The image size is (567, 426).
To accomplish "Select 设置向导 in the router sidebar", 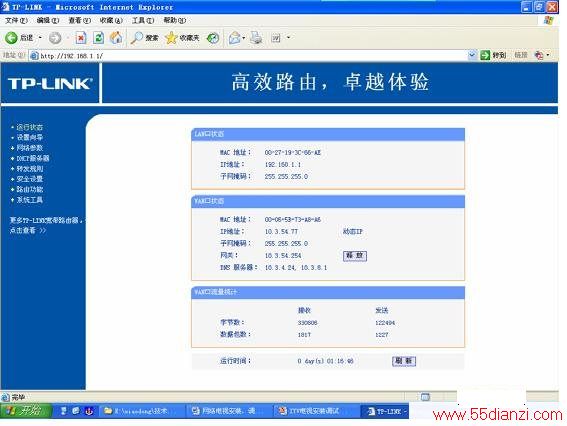I will (30, 137).
